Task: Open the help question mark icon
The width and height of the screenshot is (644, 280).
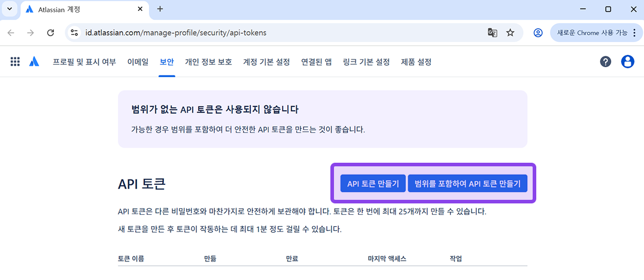Action: click(x=605, y=62)
